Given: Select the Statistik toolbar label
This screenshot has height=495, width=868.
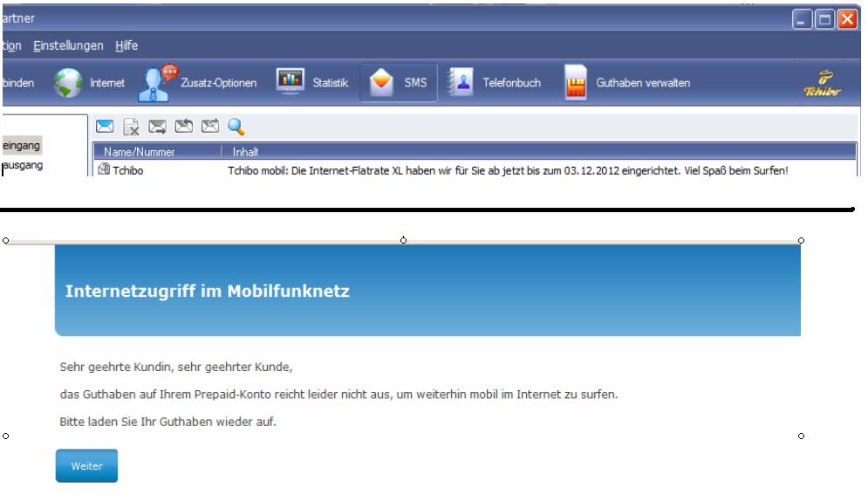Looking at the screenshot, I should pyautogui.click(x=331, y=82).
